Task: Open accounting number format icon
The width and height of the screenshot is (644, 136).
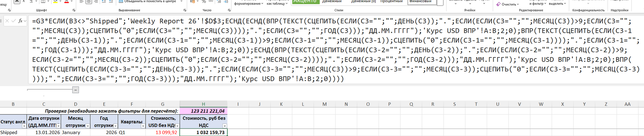Action: click(x=192, y=1)
